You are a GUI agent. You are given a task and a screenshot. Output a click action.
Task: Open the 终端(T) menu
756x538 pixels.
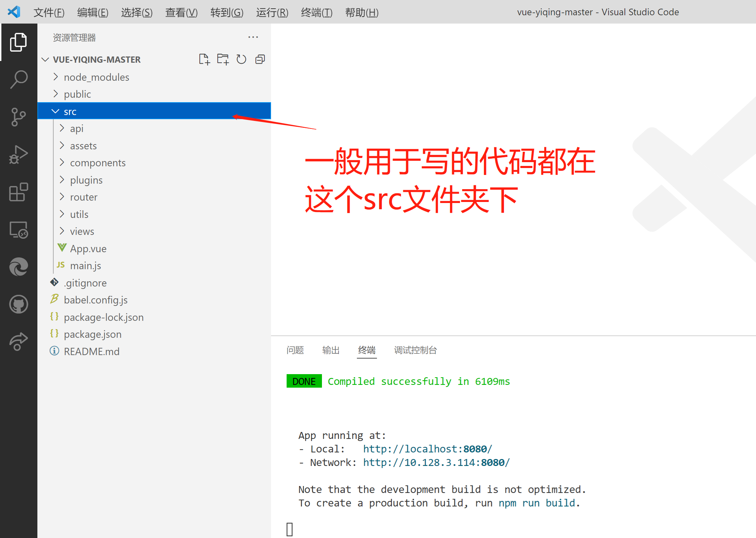316,12
